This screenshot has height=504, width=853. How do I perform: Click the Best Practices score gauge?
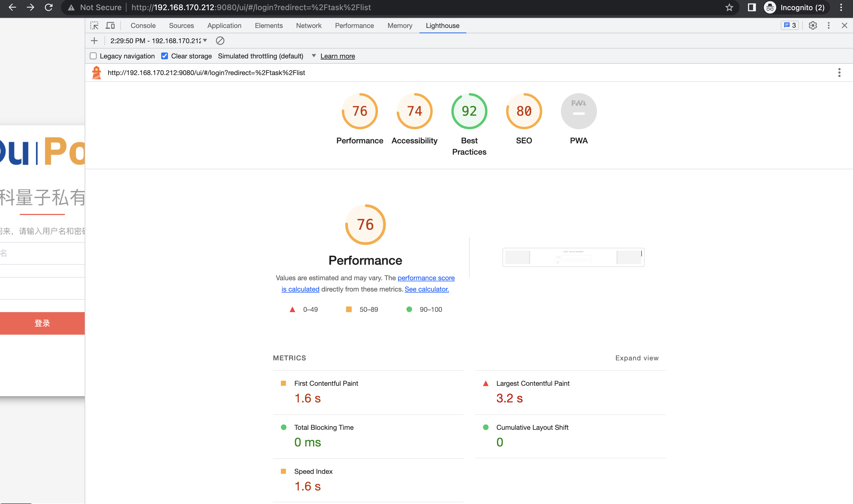tap(469, 111)
